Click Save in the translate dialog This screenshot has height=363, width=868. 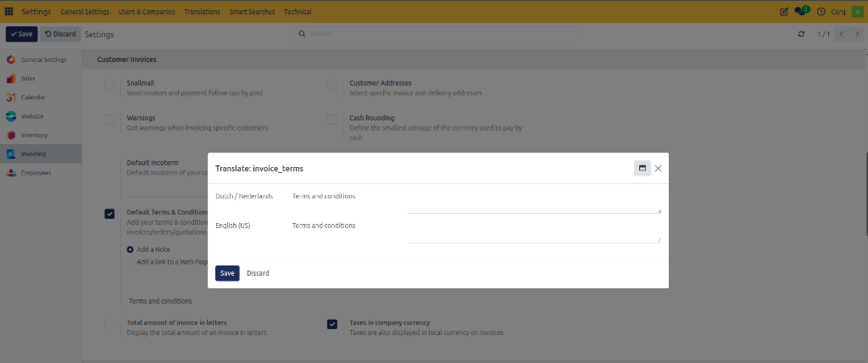click(227, 273)
